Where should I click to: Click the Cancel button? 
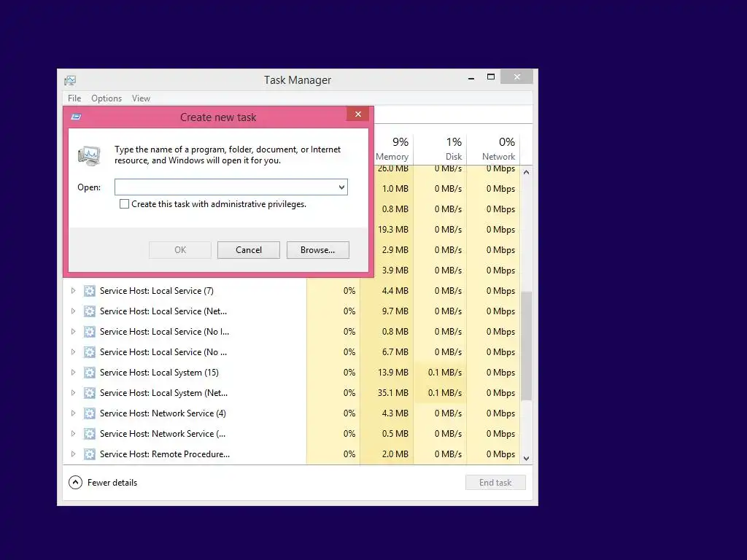click(x=249, y=250)
